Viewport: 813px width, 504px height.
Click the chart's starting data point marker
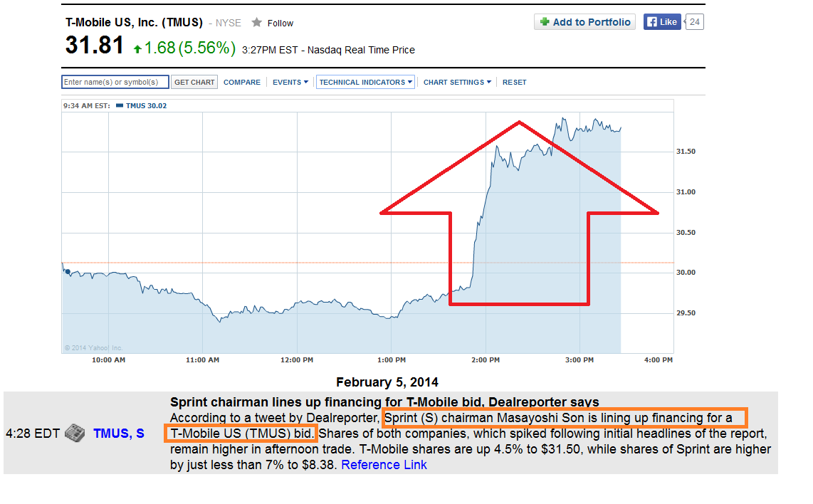coord(68,272)
